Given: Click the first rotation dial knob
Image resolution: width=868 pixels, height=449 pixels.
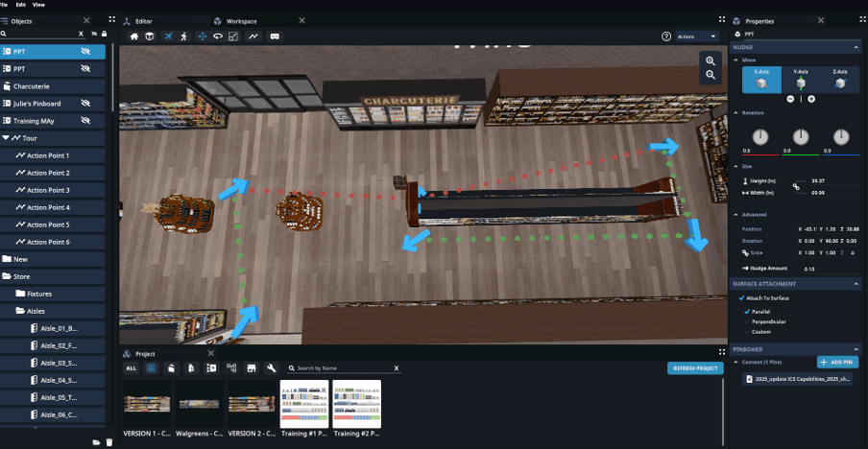Looking at the screenshot, I should (x=760, y=137).
